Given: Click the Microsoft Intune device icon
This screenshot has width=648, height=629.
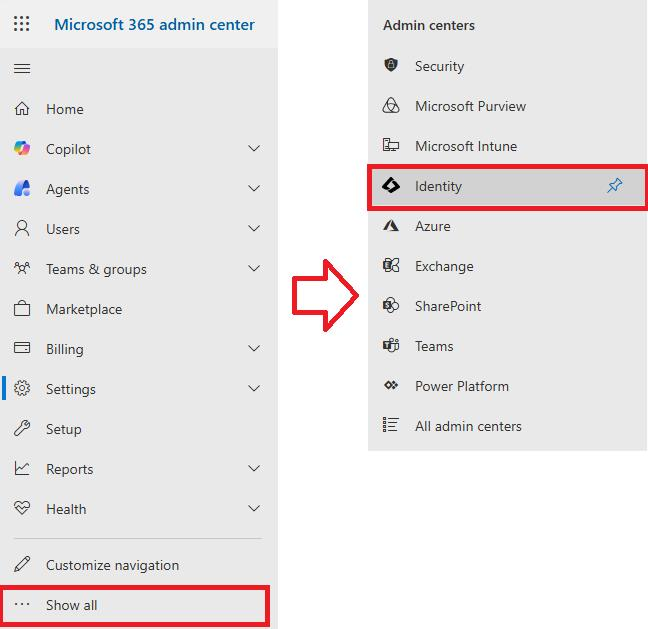Looking at the screenshot, I should click(391, 145).
